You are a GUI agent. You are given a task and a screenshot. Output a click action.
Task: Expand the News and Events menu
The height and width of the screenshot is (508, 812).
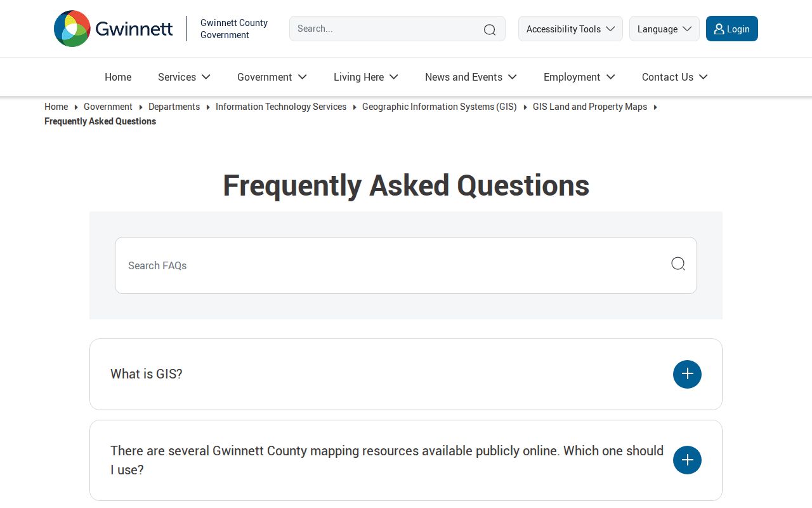[471, 77]
